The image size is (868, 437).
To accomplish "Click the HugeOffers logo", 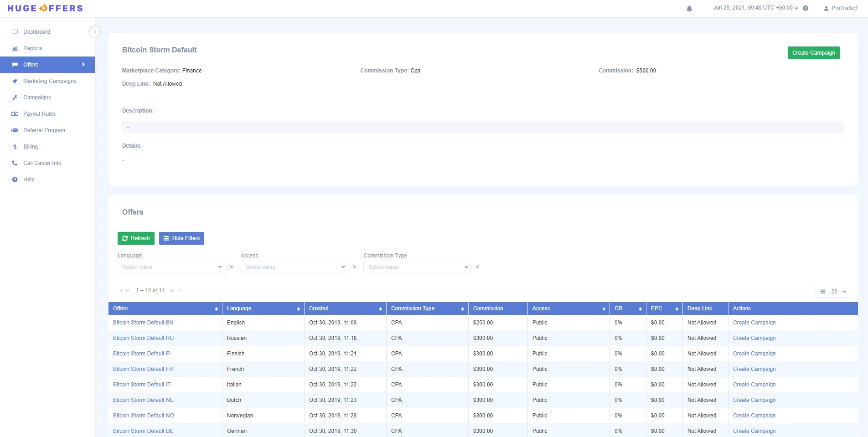I will point(45,8).
